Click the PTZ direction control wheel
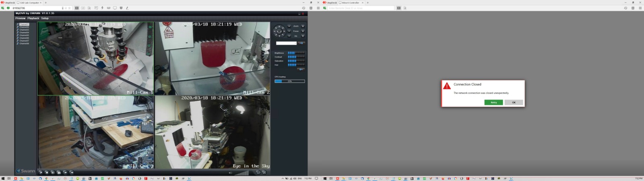 279,31
